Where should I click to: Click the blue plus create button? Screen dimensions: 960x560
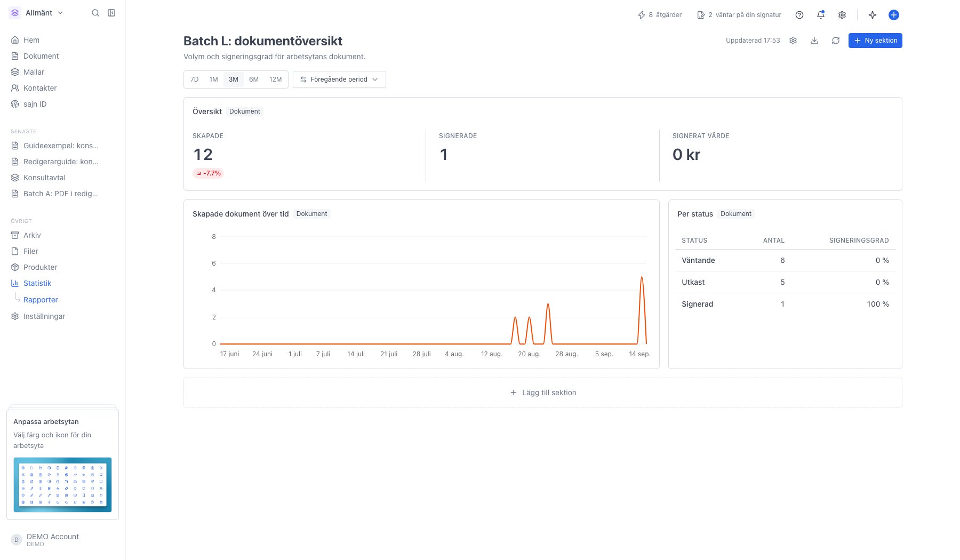pyautogui.click(x=894, y=15)
